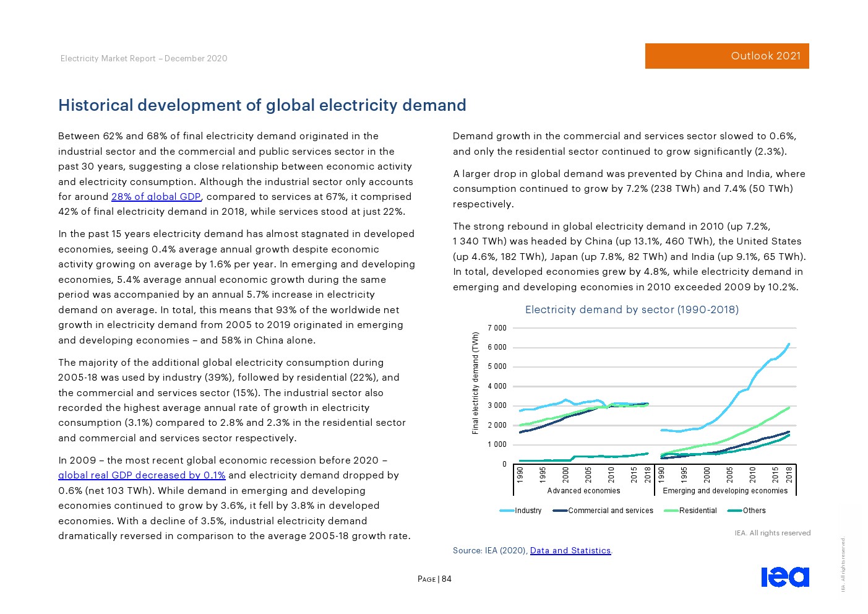Select the Industry legend line marker

pyautogui.click(x=507, y=511)
